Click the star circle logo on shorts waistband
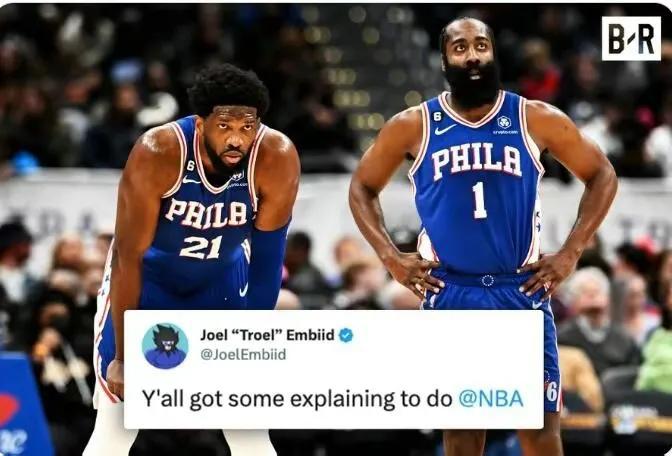Viewport: 672px width, 456px height. (x=487, y=280)
